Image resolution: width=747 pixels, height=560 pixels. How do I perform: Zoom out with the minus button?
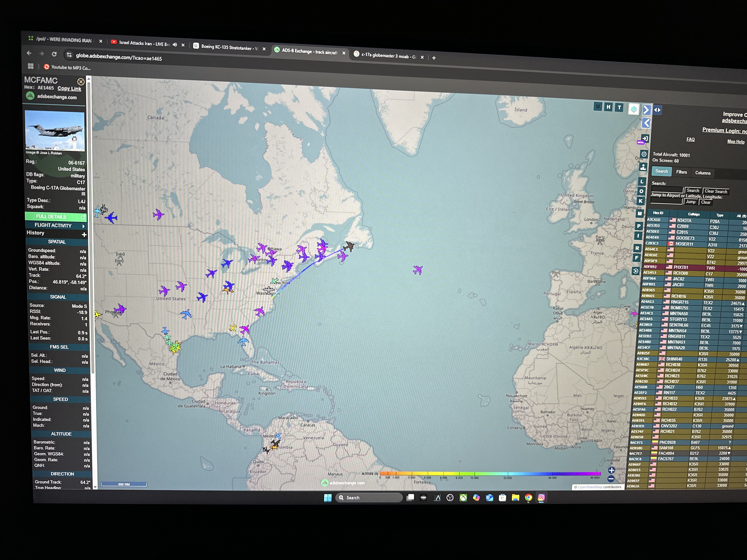pos(611,479)
